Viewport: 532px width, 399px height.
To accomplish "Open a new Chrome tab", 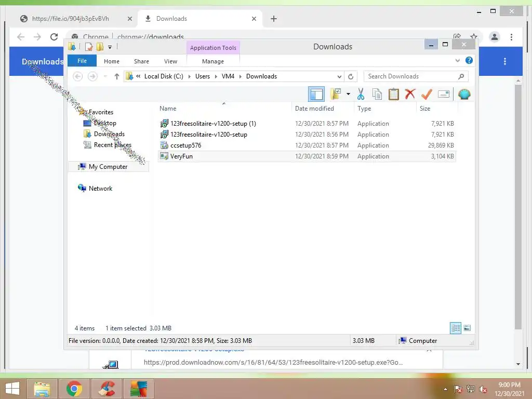I will [x=274, y=19].
